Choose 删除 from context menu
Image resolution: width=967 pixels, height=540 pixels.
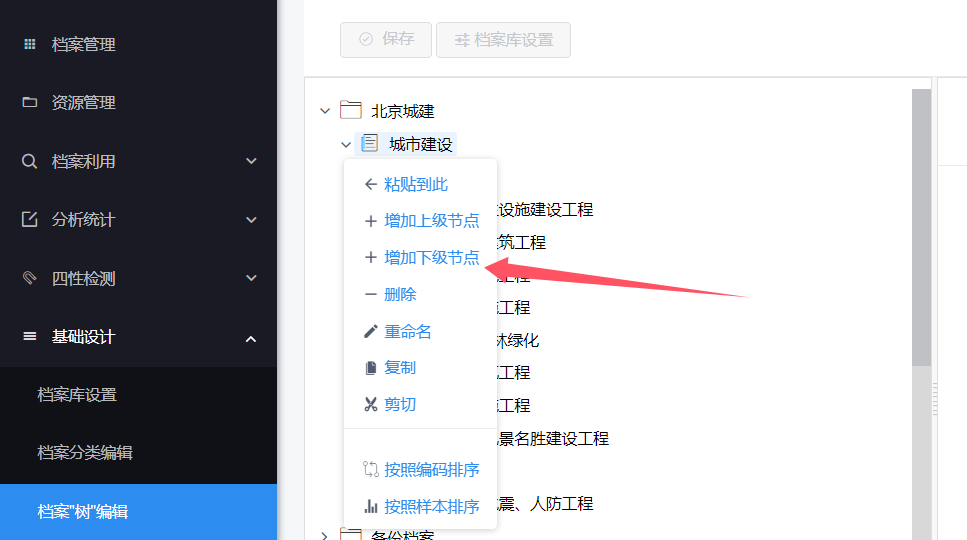[x=400, y=294]
